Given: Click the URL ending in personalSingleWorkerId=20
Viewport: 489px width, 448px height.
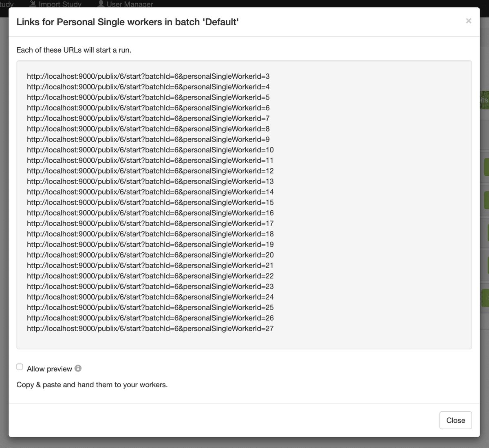Looking at the screenshot, I should point(150,255).
